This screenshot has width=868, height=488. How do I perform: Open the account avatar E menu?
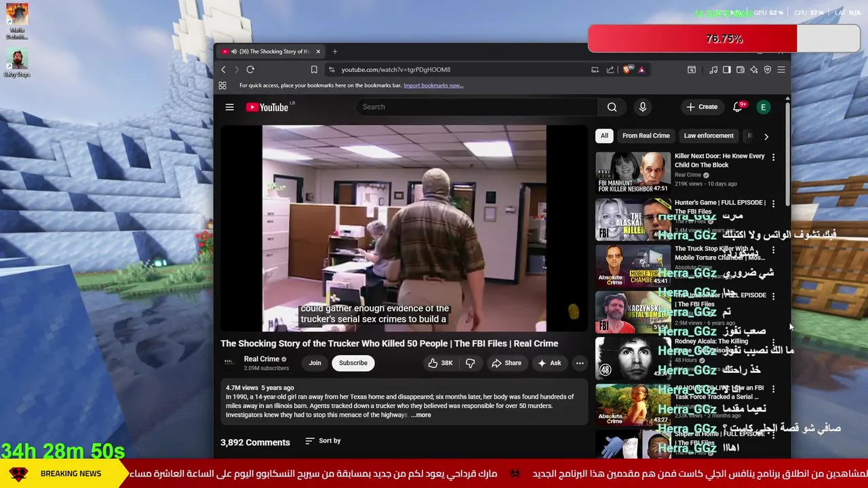[x=763, y=107]
